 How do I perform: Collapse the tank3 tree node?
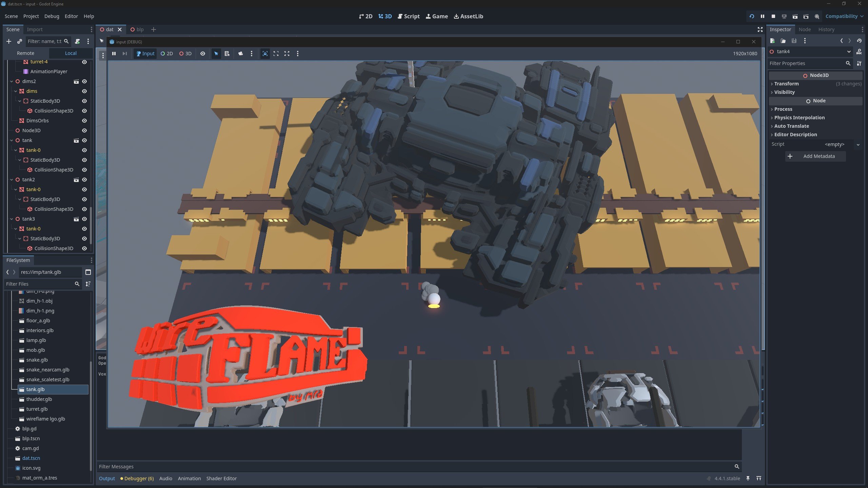(x=12, y=219)
